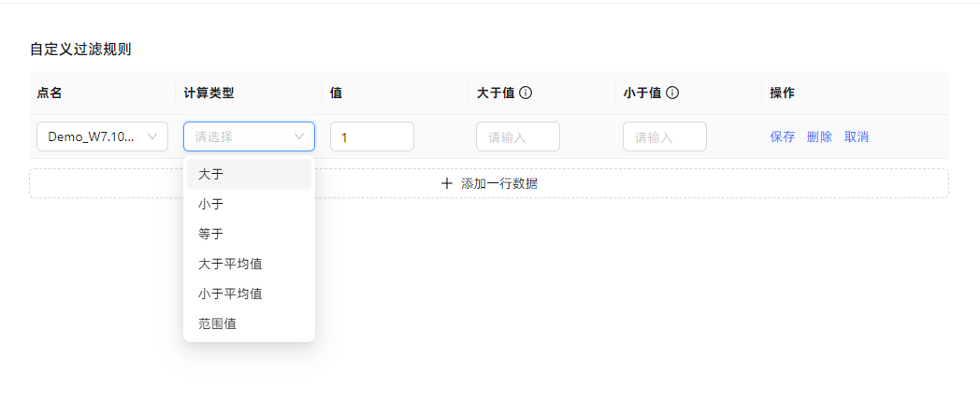Screen dimensions: 980x402
Task: Focus the 小于值 请输入 input box
Action: (x=664, y=136)
